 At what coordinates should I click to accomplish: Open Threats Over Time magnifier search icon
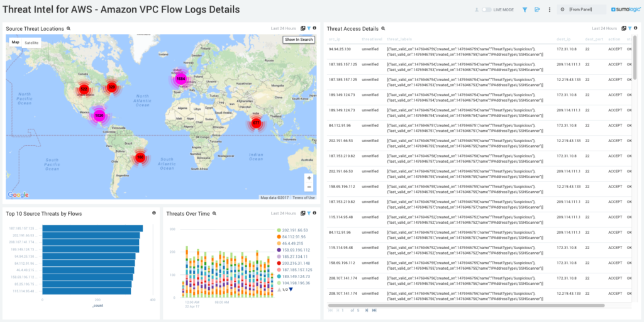[x=214, y=213]
